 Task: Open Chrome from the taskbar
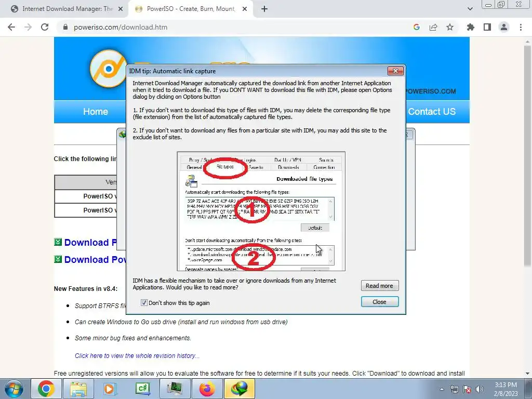click(46, 389)
